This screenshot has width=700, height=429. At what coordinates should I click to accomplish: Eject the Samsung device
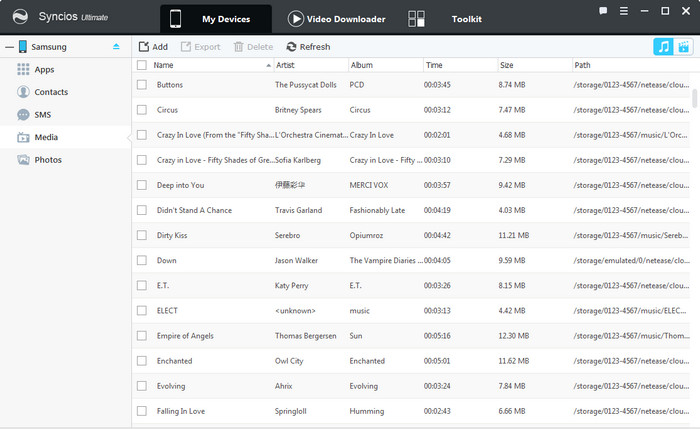click(116, 46)
